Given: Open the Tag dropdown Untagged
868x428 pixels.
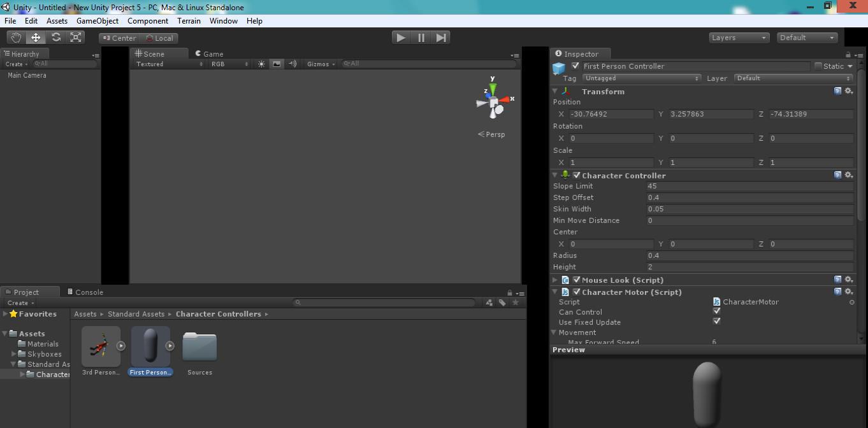Looking at the screenshot, I should (x=642, y=78).
